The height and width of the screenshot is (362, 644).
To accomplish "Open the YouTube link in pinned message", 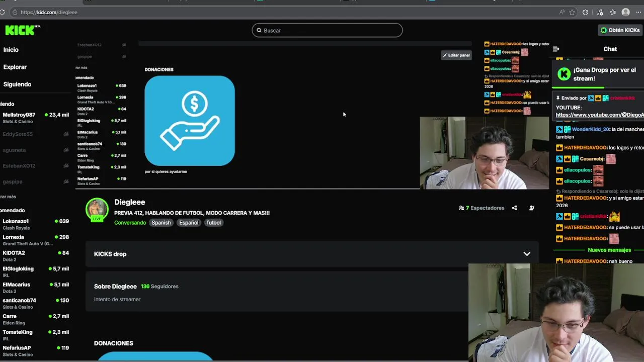I will [x=600, y=115].
